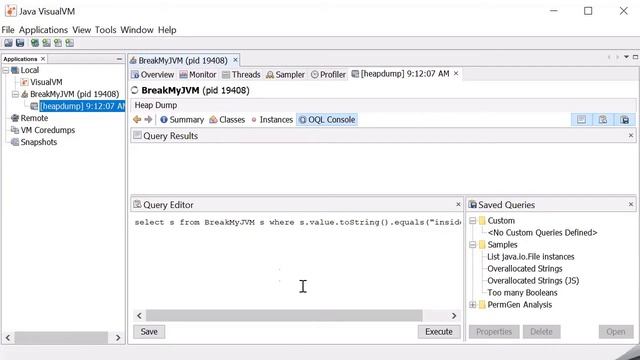640x360 pixels.
Task: Click the Load snapshot toolbar icon
Action: [8, 43]
